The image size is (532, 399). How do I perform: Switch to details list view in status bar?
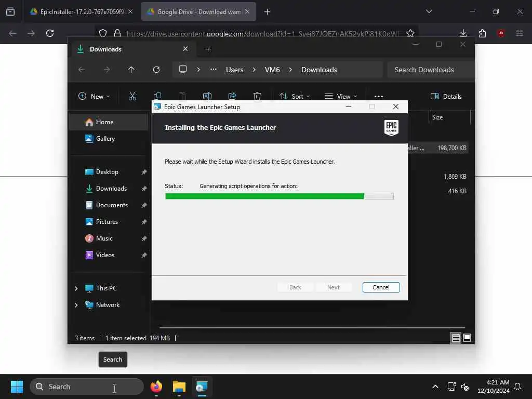pos(456,338)
